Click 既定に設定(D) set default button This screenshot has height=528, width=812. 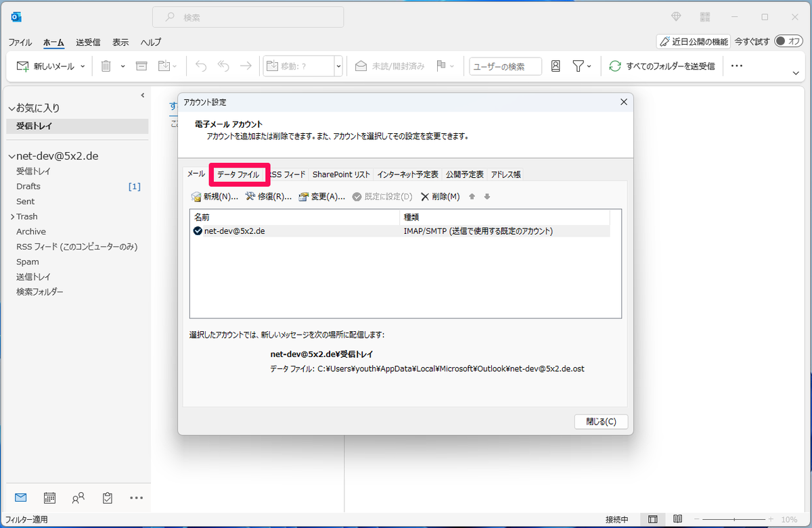click(382, 197)
